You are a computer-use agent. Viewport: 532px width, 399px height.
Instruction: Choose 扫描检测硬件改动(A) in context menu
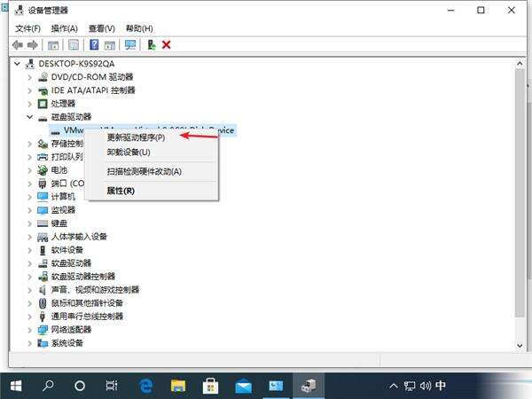(x=152, y=171)
